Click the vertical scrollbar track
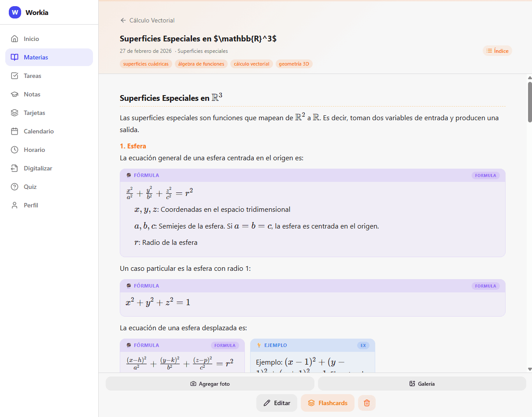The width and height of the screenshot is (532, 417). (528, 220)
